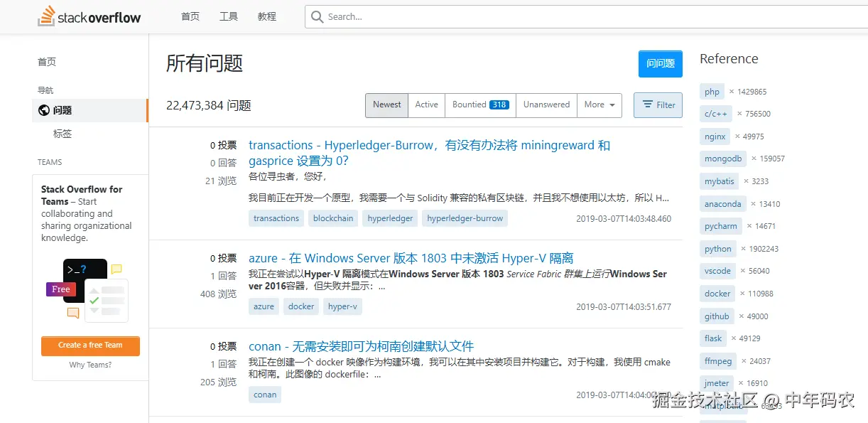Open the Filter button
This screenshot has width=868, height=423.
[658, 105]
